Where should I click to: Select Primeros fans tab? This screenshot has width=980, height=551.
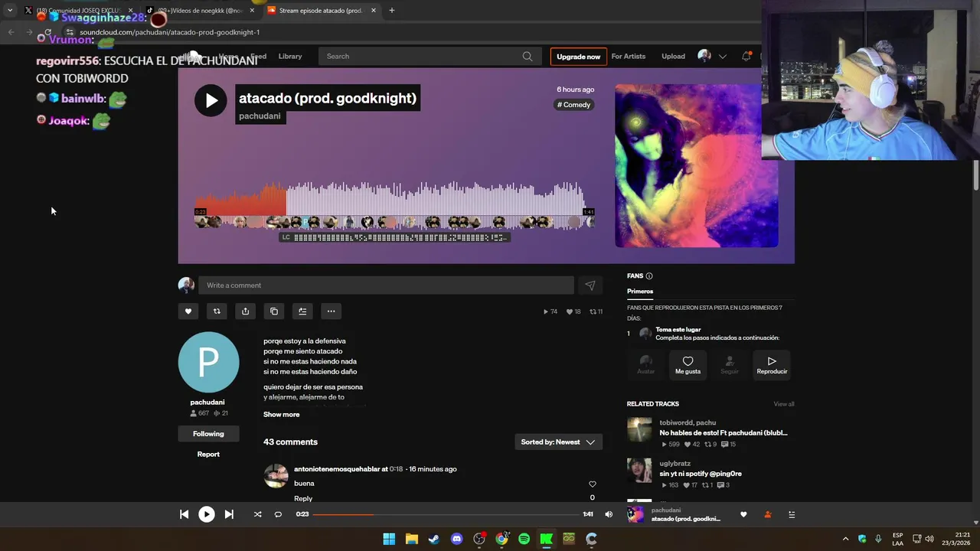point(640,292)
